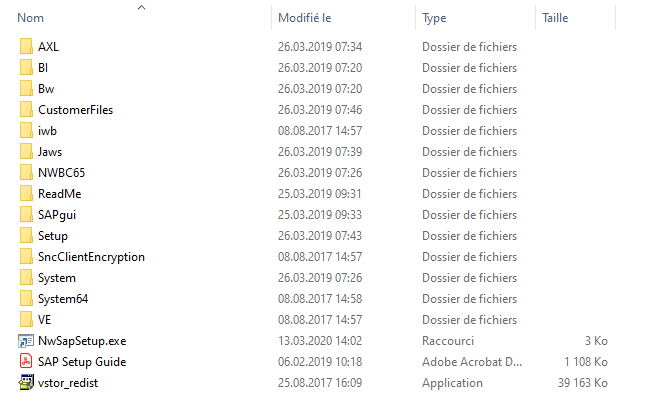Viewport: 646px width, 412px height.
Task: Click the VE folder name
Action: coord(45,320)
